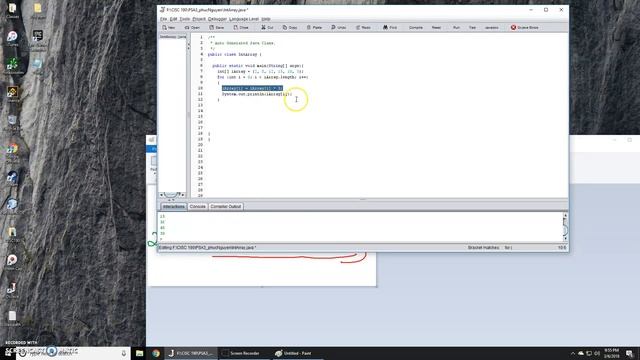Click the Interactions pane scroll down arrow
Screen dimensions: 640x360
565,239
